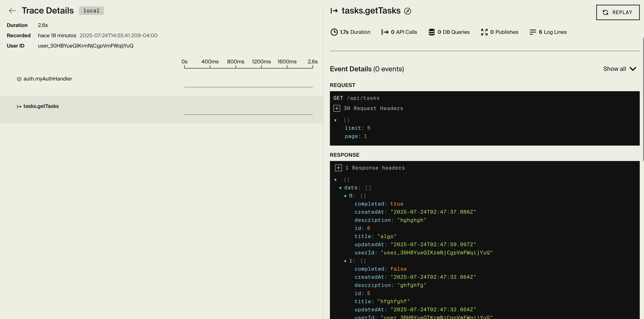The image size is (644, 319).
Task: Open the Show all dropdown
Action: (x=619, y=69)
